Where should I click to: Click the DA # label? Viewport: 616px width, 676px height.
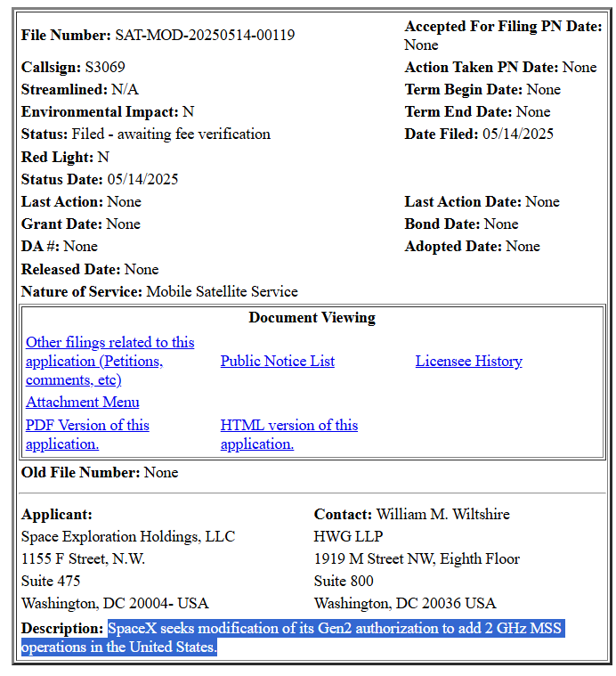[40, 247]
